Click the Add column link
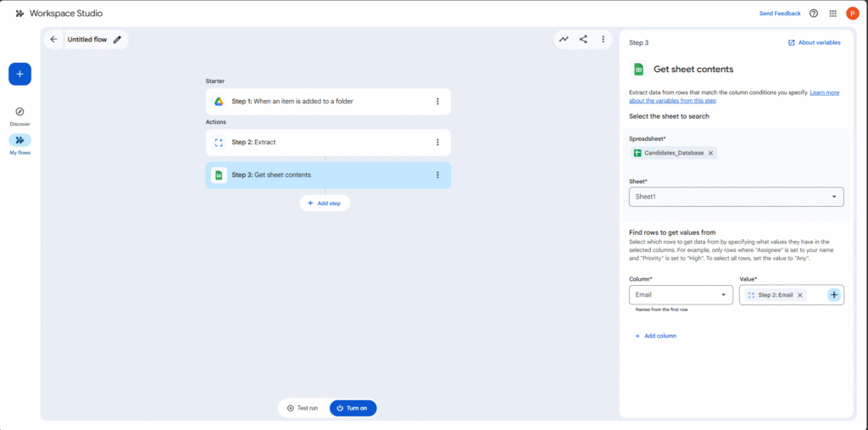 click(656, 336)
